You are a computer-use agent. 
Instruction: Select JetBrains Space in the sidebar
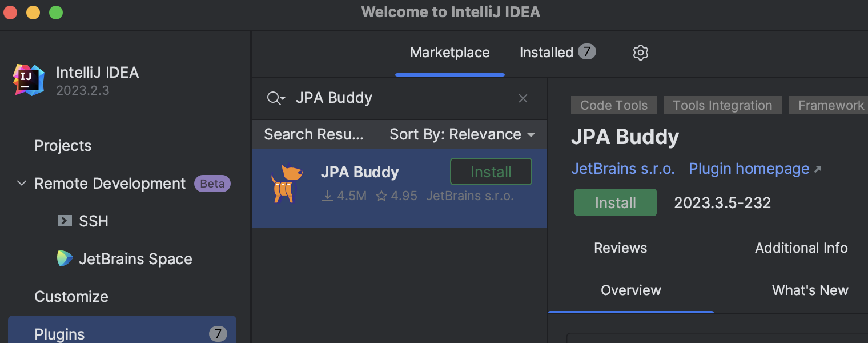pyautogui.click(x=135, y=259)
